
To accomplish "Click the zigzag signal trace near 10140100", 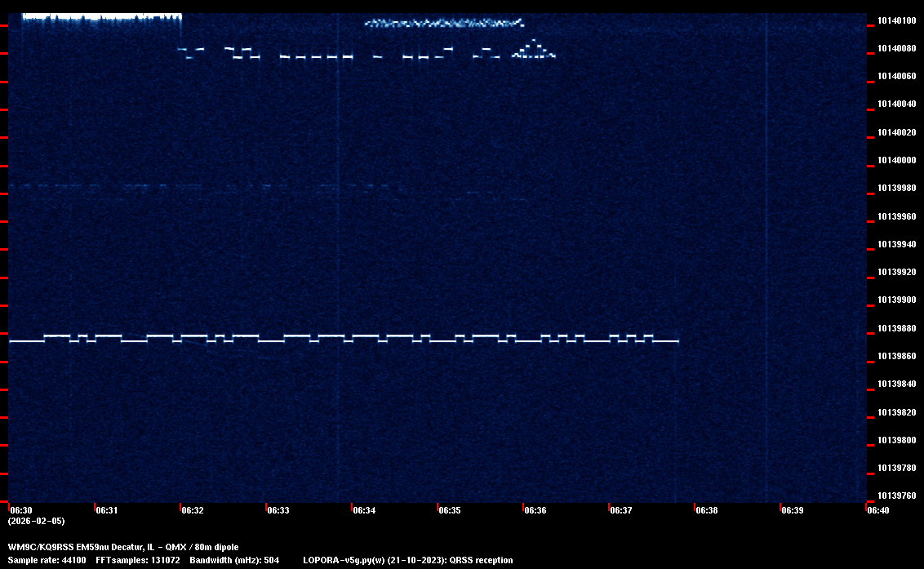I will 444,23.
